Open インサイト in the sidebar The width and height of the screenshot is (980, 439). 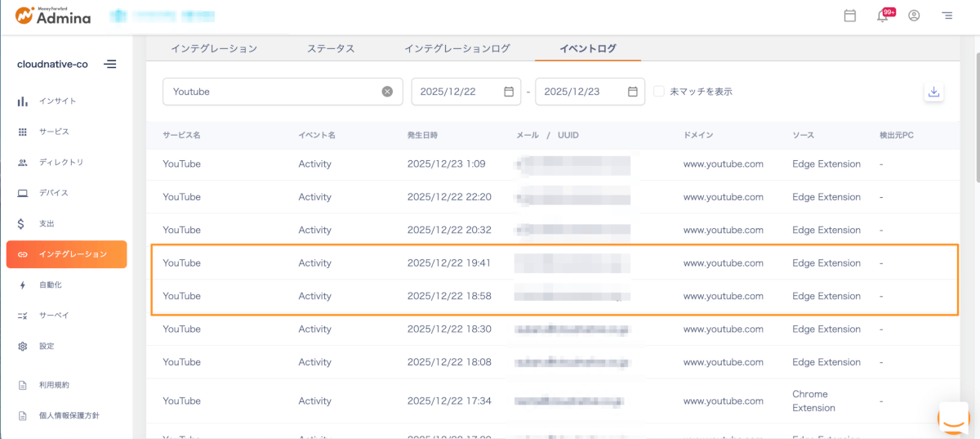tap(58, 101)
